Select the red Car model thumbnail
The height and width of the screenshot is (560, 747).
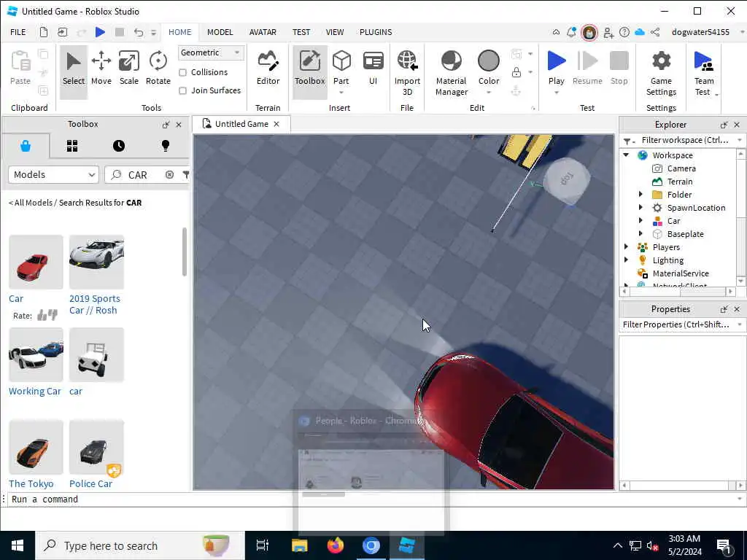36,262
